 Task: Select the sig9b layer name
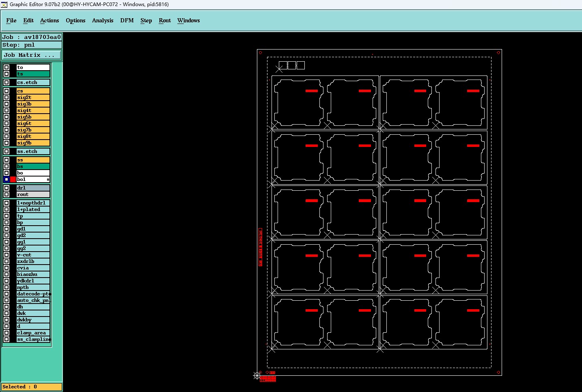click(33, 143)
